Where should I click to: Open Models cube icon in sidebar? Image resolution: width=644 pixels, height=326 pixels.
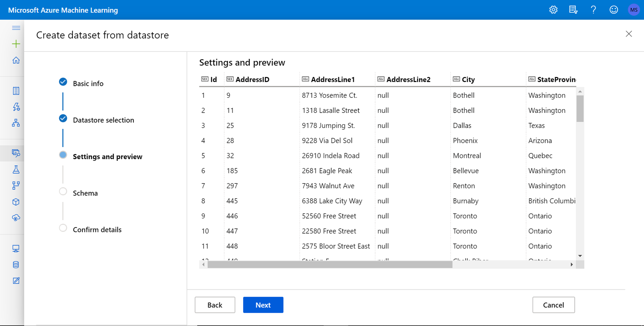coord(16,202)
